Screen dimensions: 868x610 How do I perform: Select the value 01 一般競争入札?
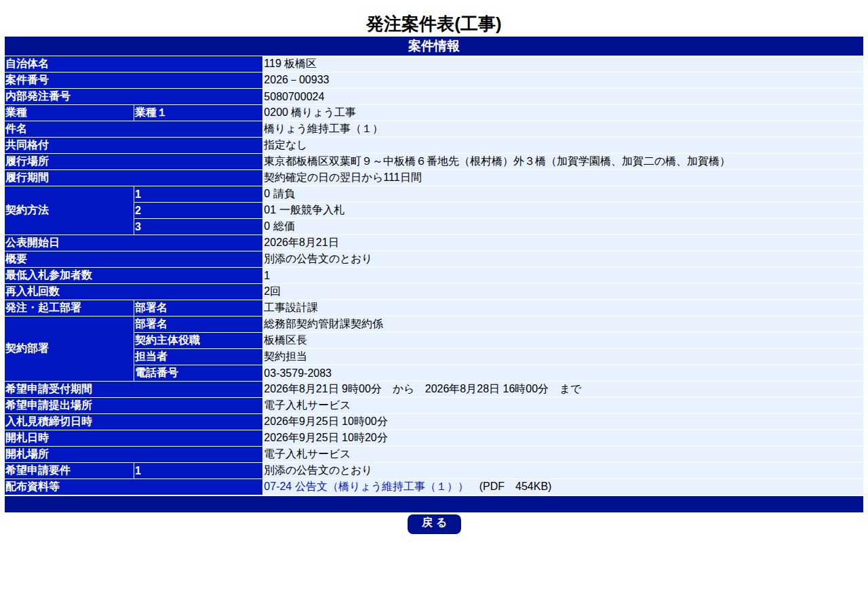(x=304, y=210)
